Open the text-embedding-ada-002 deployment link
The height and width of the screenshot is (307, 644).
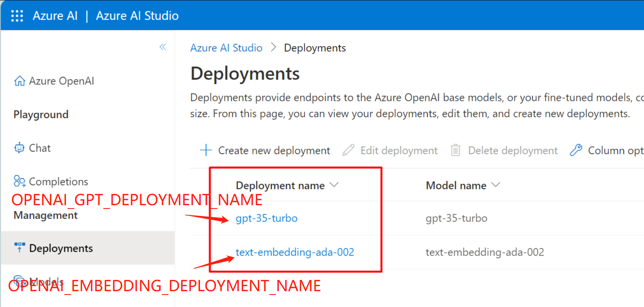point(295,252)
